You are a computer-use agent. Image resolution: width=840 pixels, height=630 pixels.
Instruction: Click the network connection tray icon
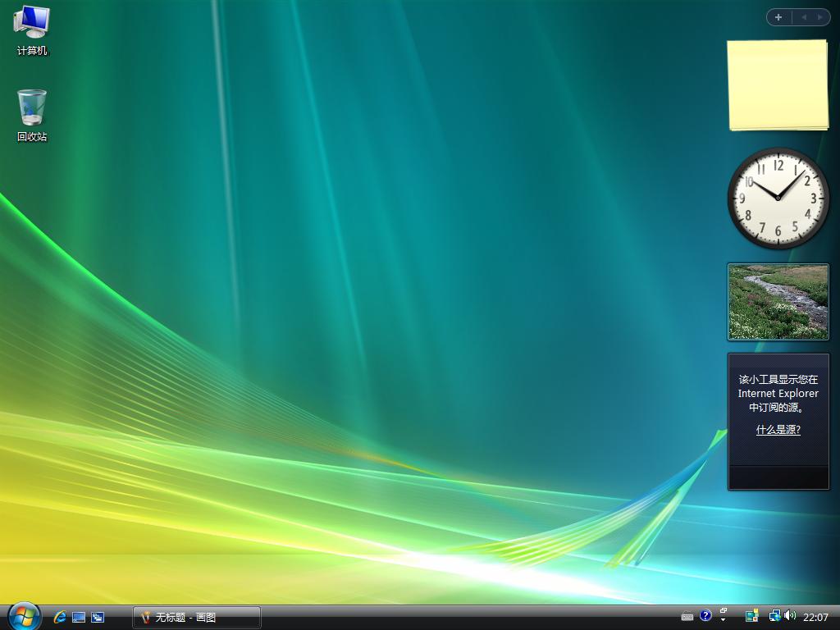(x=774, y=615)
